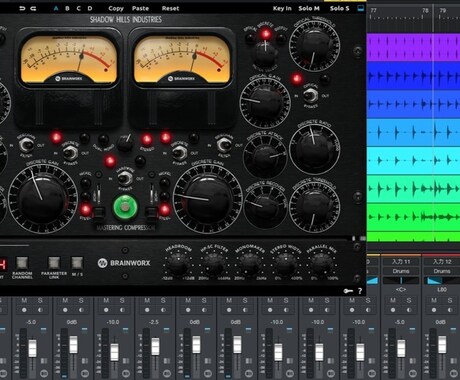
Task: Flip the left Sidechain Filter switch
Action: pyautogui.click(x=26, y=145)
